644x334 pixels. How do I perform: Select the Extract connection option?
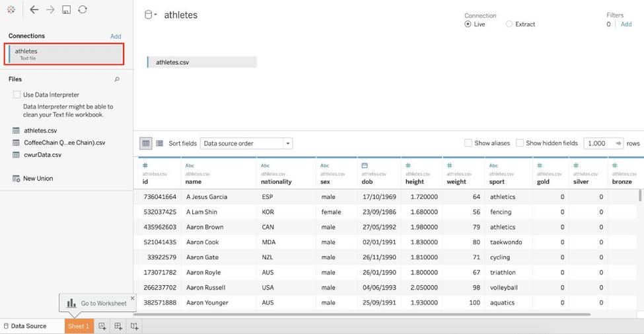click(509, 24)
